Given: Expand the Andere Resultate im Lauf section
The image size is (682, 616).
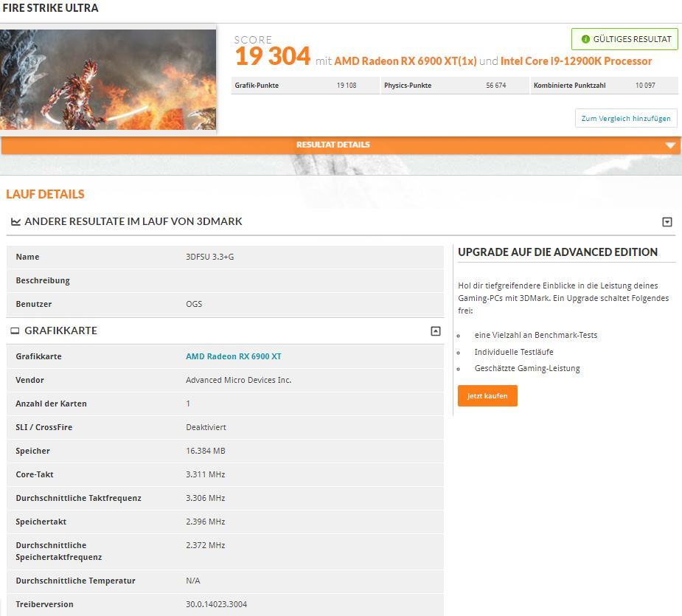Looking at the screenshot, I should 667,222.
